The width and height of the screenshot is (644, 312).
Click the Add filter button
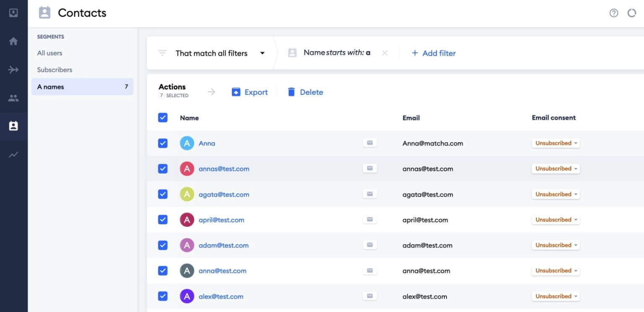coord(434,53)
